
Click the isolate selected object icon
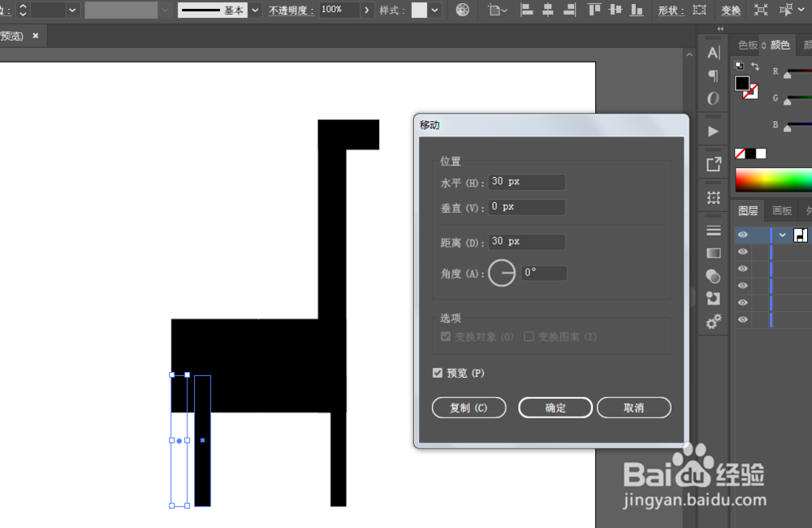761,10
